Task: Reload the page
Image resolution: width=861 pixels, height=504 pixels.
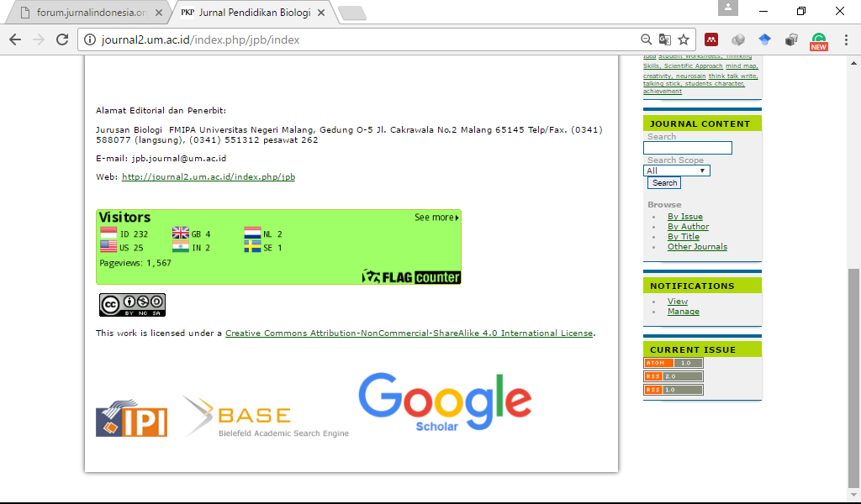Action: tap(62, 39)
